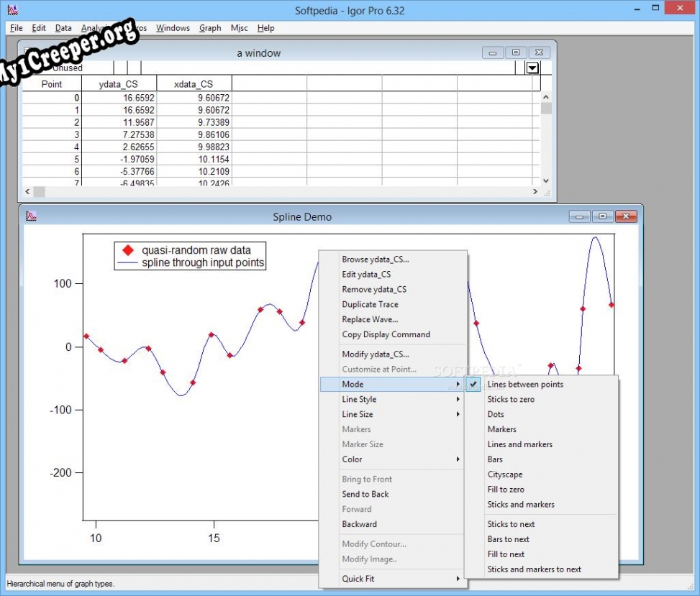
Task: Click the Spline Demo window icon
Action: [x=31, y=216]
